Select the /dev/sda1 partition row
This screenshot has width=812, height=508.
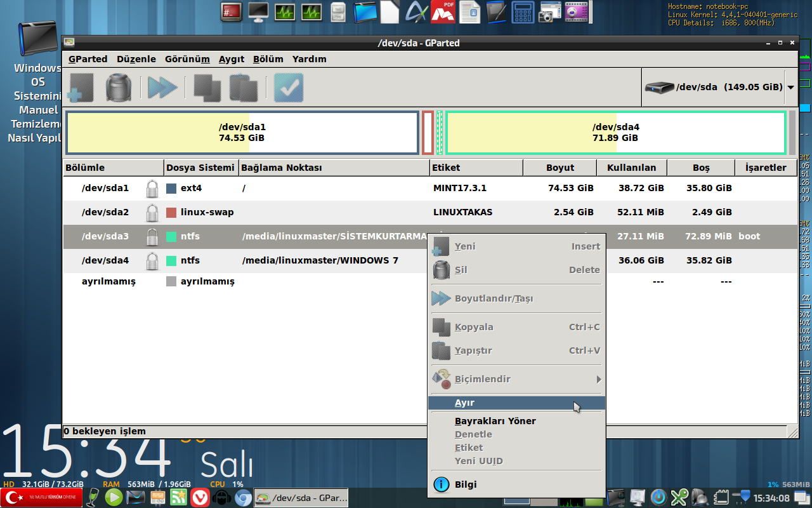430,189
